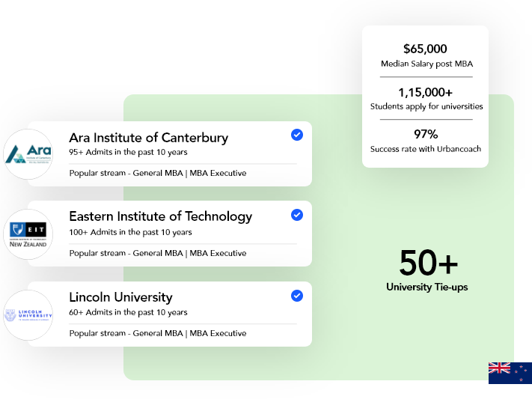Open the Lincoln University title
This screenshot has width=532, height=417.
coord(120,297)
